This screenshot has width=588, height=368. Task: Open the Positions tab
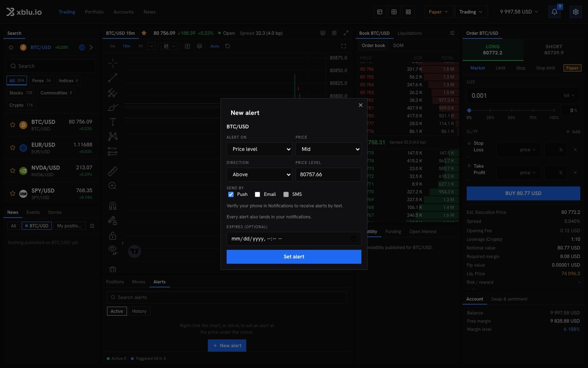click(x=115, y=282)
